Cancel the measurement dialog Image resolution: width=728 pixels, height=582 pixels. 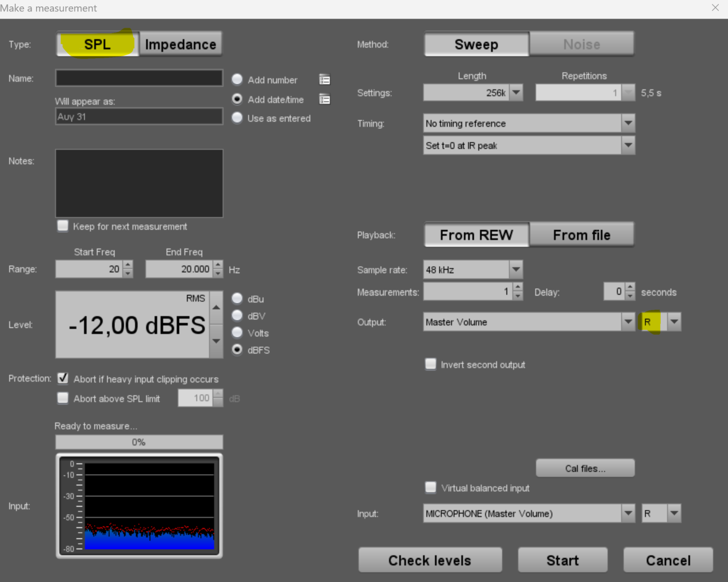668,560
